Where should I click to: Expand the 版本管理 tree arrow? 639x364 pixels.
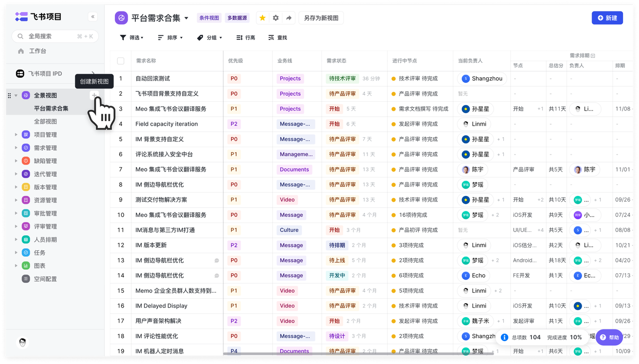(x=16, y=187)
